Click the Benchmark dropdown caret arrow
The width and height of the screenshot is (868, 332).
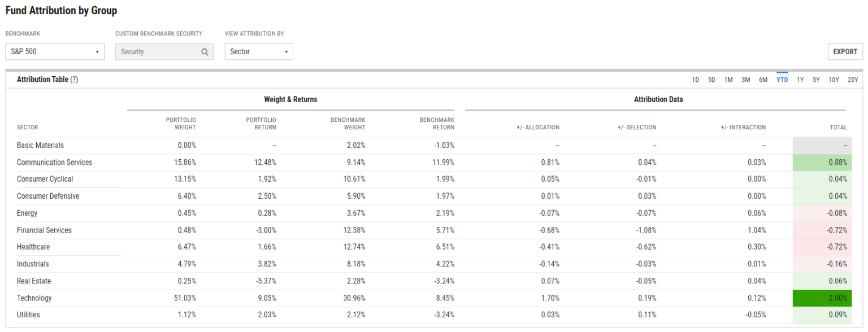(x=97, y=51)
